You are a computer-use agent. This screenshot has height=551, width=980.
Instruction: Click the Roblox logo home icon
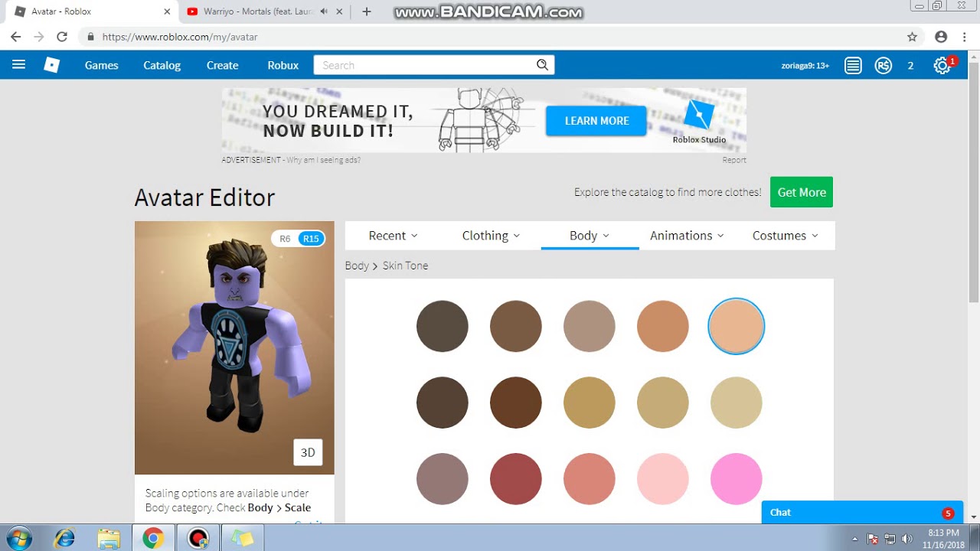coord(51,65)
